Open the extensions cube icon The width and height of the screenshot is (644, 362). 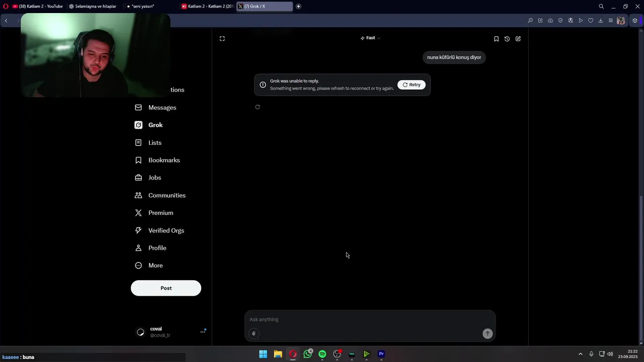point(635,21)
